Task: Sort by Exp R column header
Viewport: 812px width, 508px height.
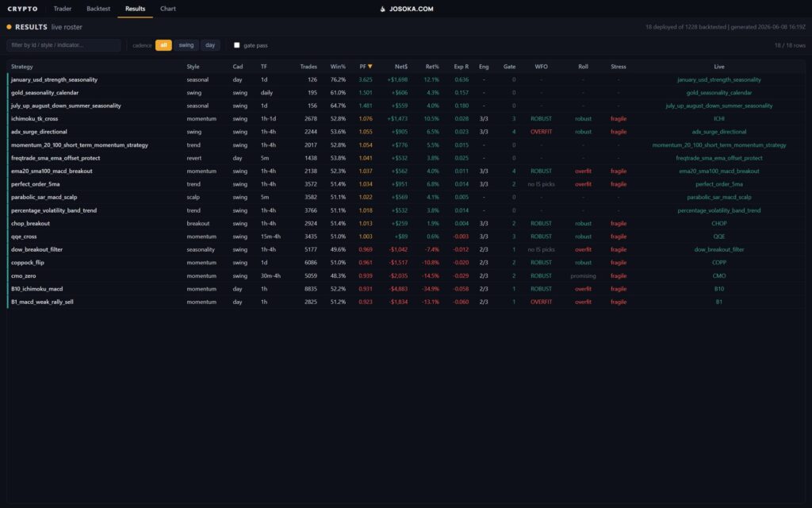Action: [x=461, y=67]
